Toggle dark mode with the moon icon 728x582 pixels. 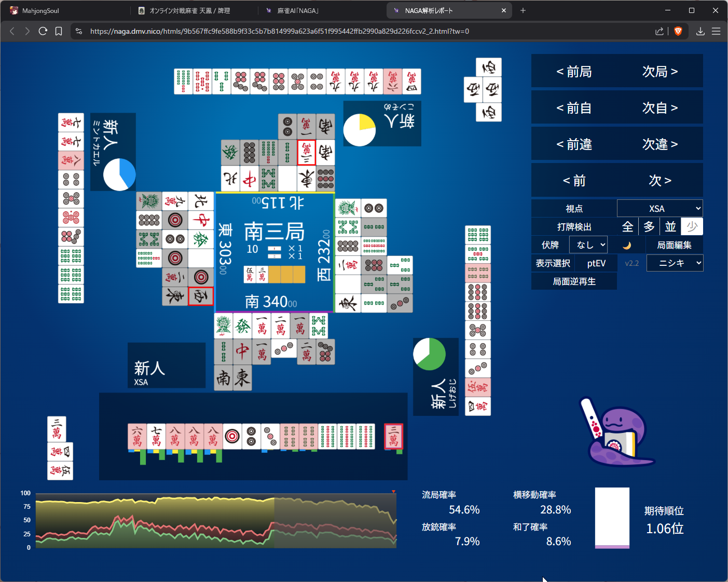click(x=627, y=245)
